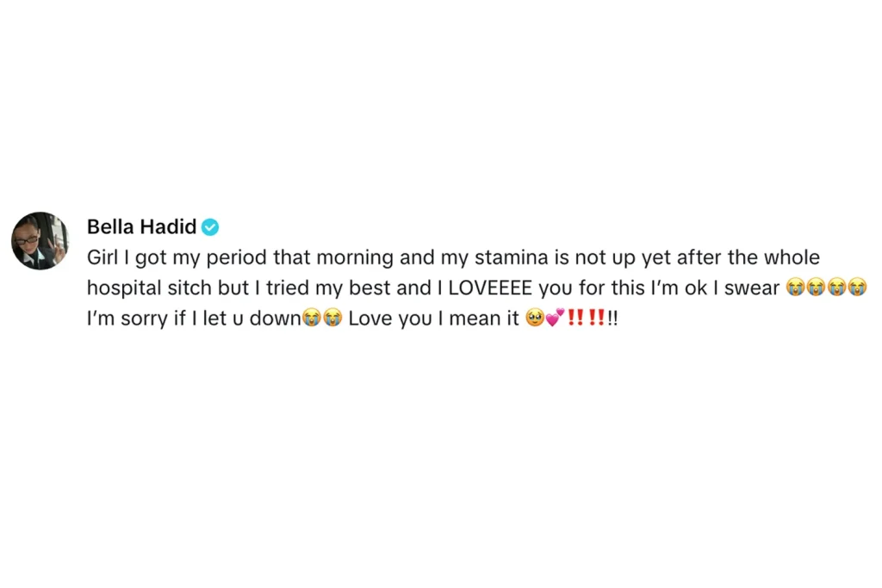Click the crying emojis after "down"
This screenshot has width=882, height=588.
pos(322,319)
